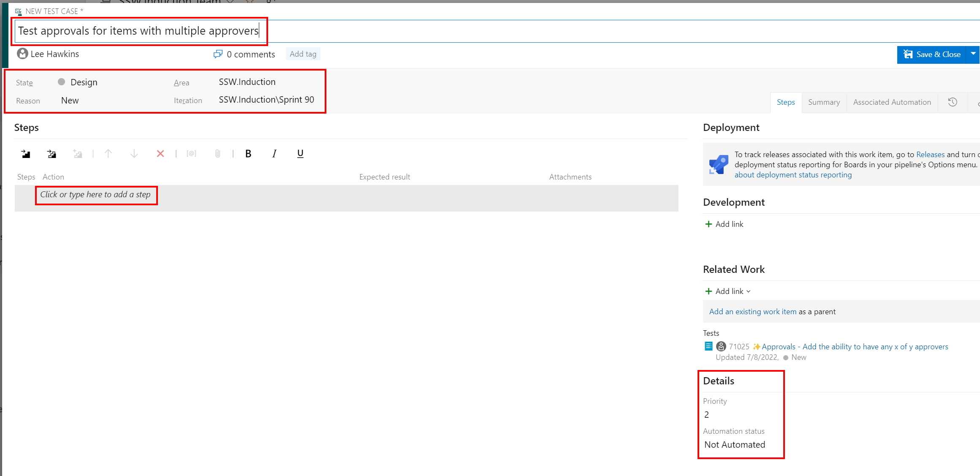The width and height of the screenshot is (980, 476).
Task: Open the Releases link in Deployment
Action: click(x=930, y=155)
